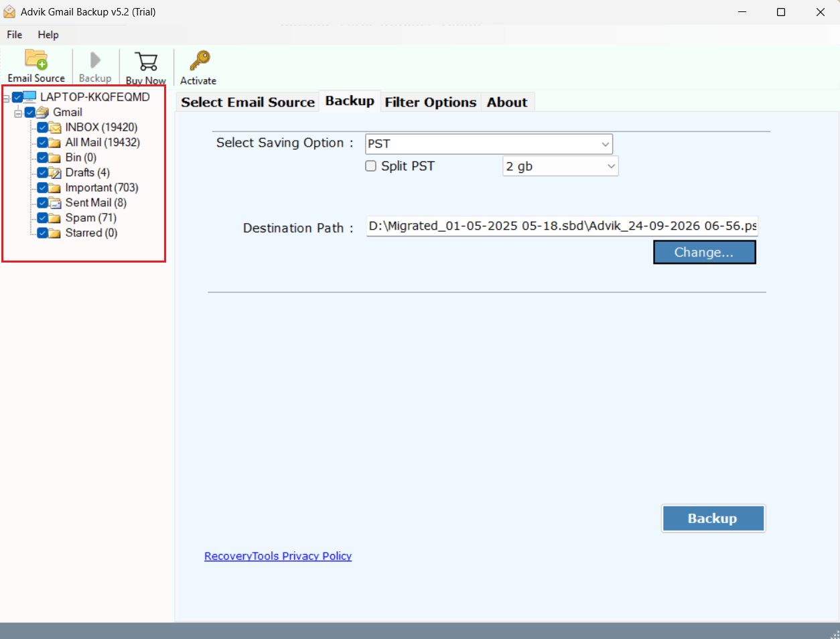Click the Change... button
This screenshot has width=840, height=639.
(x=704, y=253)
